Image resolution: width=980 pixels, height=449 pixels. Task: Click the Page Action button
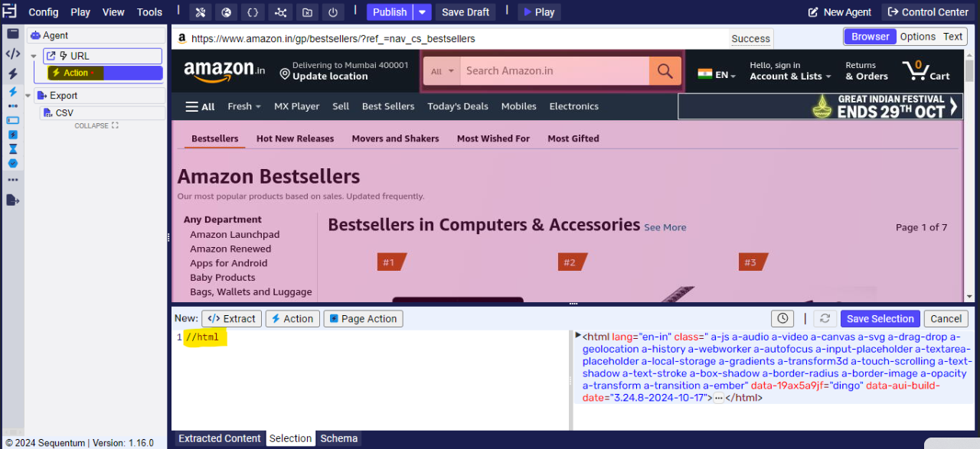[x=364, y=319]
